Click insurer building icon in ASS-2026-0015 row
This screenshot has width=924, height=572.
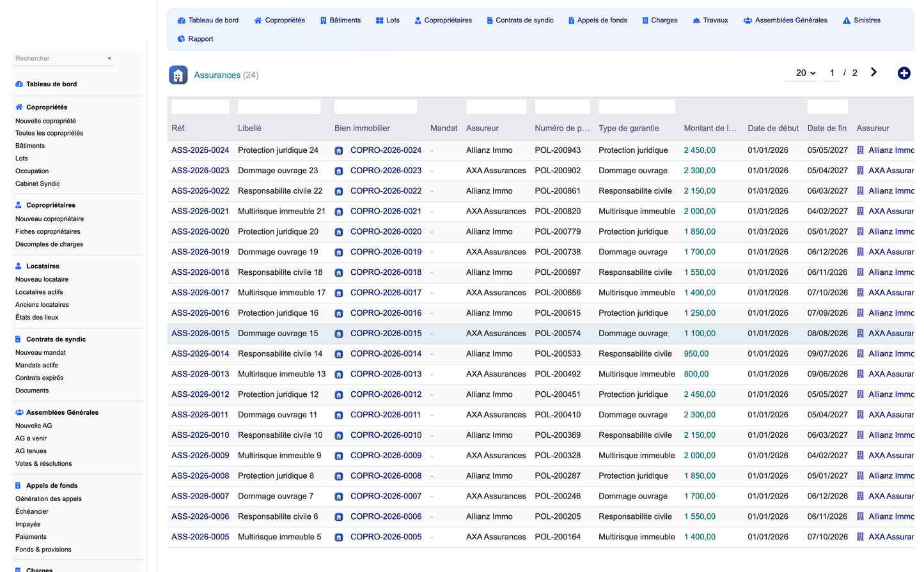tap(861, 334)
